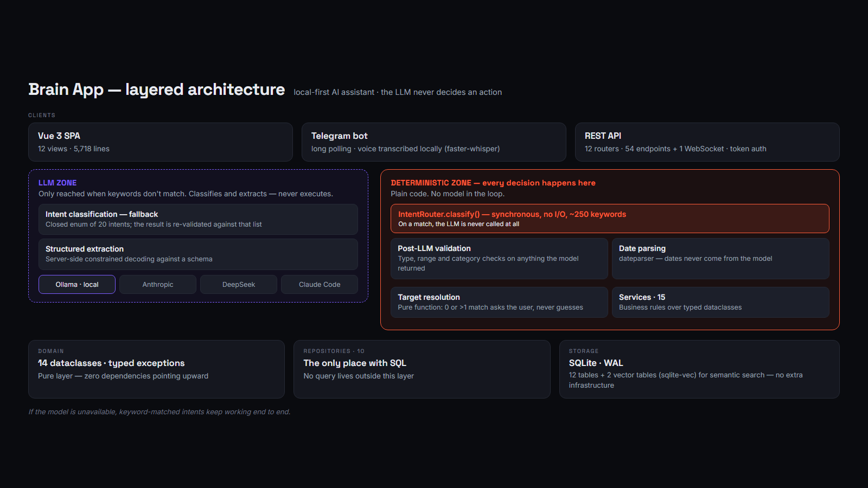Click 'No query lives outside this layer'
The height and width of the screenshot is (488, 868).
[x=359, y=376]
